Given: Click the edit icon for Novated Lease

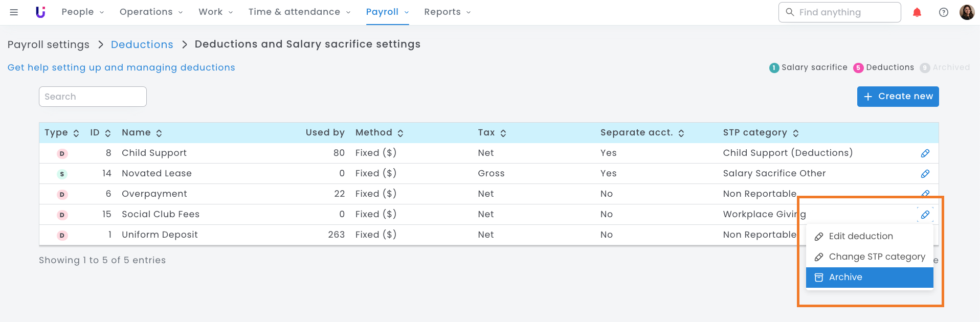Looking at the screenshot, I should 925,174.
